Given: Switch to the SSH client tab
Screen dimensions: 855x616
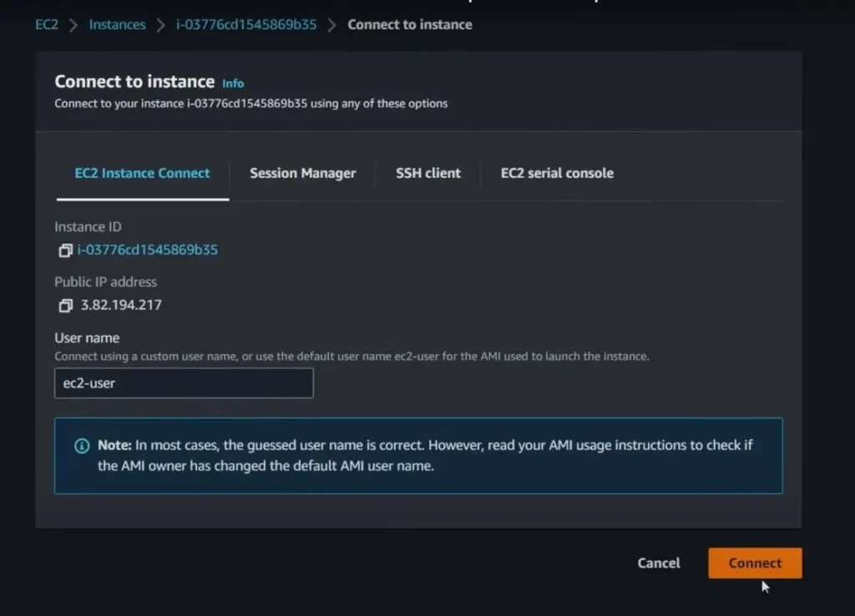Looking at the screenshot, I should pos(428,173).
